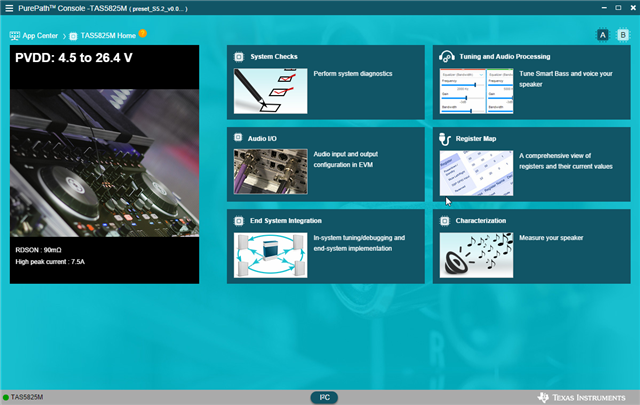Close the PurePath Console window
Image resolution: width=640 pixels, height=405 pixels.
coord(633,8)
